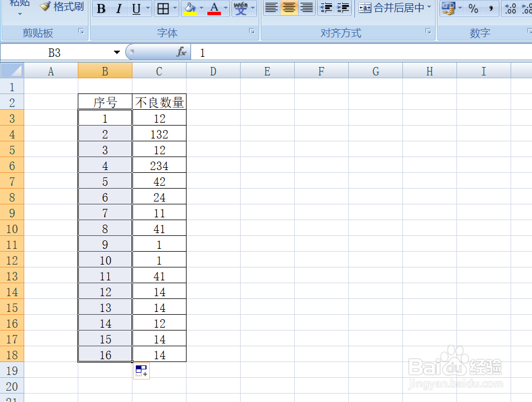Apply percent style to the cell

(474, 9)
